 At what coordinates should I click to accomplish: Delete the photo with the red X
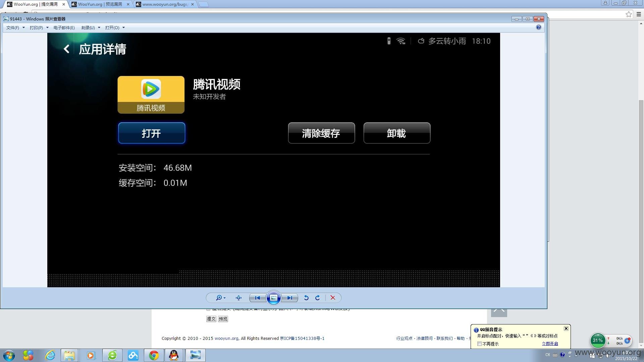tap(333, 298)
